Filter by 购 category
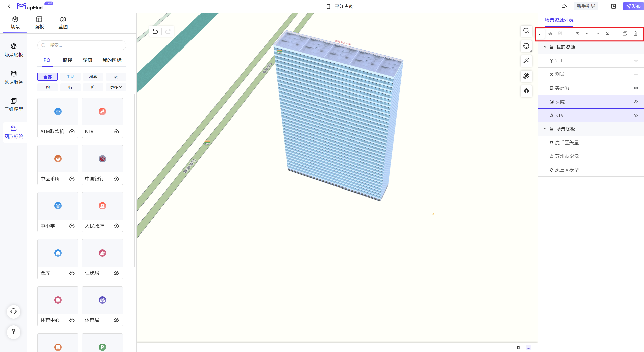The image size is (644, 352). coord(47,87)
